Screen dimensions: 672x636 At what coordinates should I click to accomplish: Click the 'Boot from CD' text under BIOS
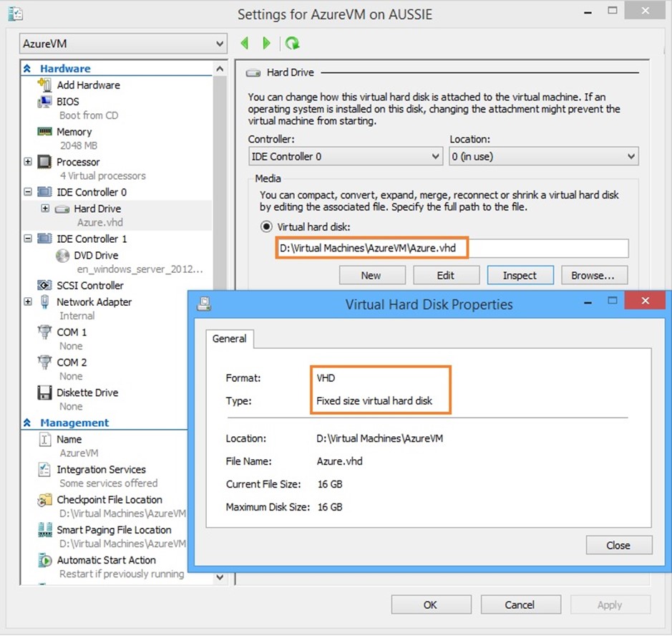tap(89, 115)
